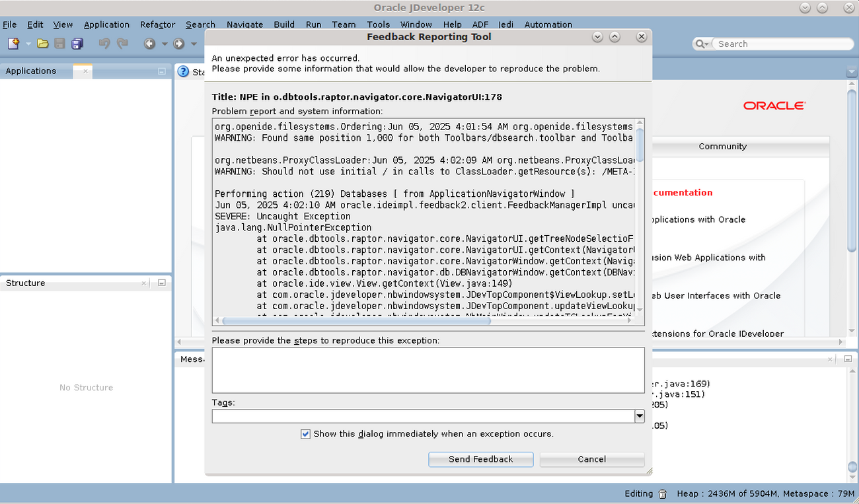859x504 pixels.
Task: Shade the Feedback dialog with up-arrow button
Action: tap(615, 37)
